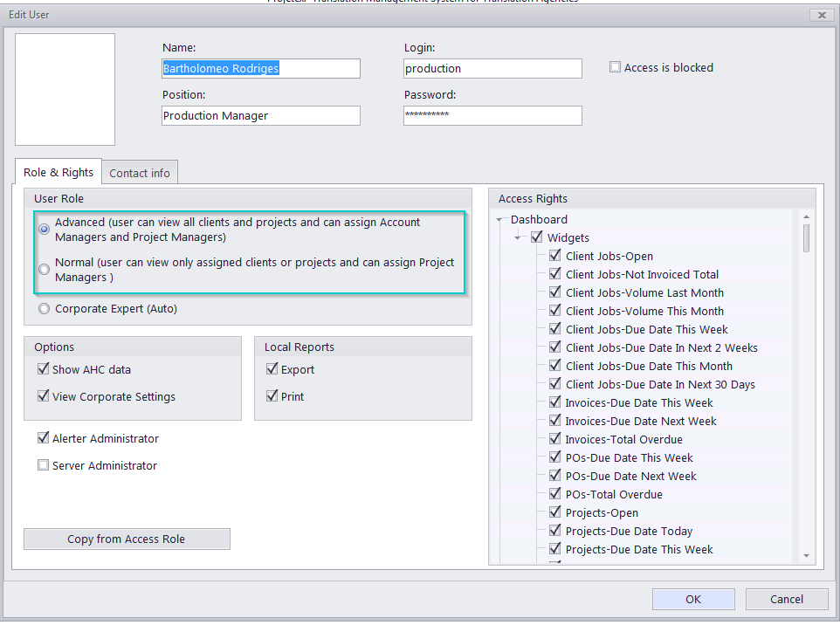This screenshot has height=625, width=840.
Task: Toggle Client Jobs-Volume This Month checkbox
Action: [x=555, y=311]
